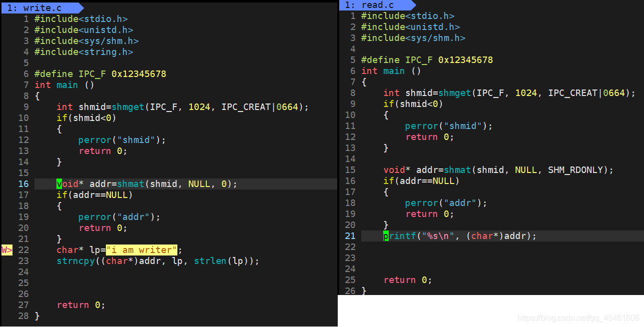Click "return 0;" on write.c line 13

click(103, 151)
